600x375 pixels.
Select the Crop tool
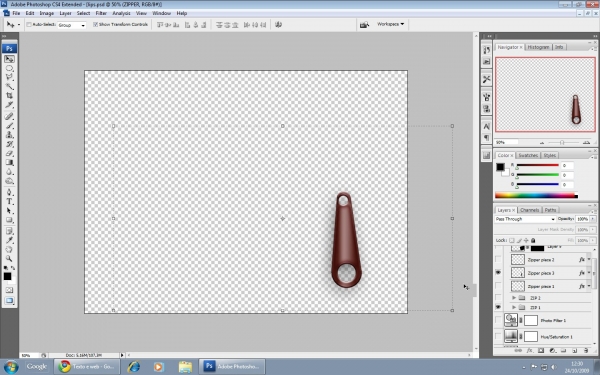tap(10, 96)
